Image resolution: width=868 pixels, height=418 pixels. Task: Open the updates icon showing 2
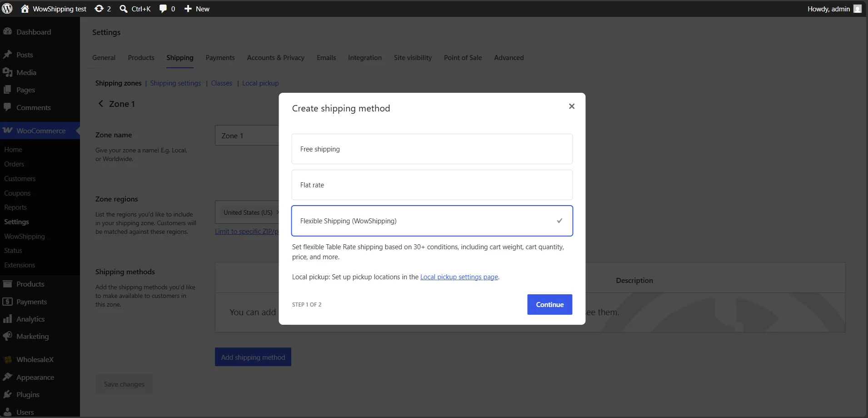pyautogui.click(x=99, y=9)
